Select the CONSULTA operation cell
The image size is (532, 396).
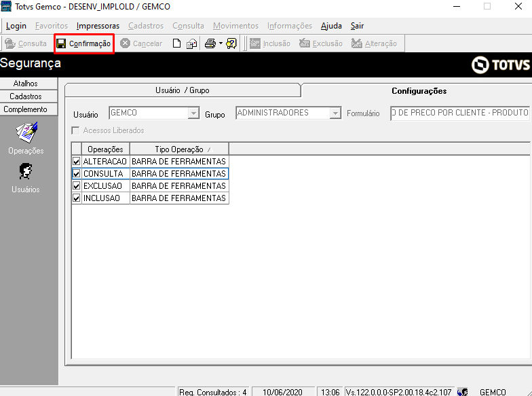(x=105, y=174)
